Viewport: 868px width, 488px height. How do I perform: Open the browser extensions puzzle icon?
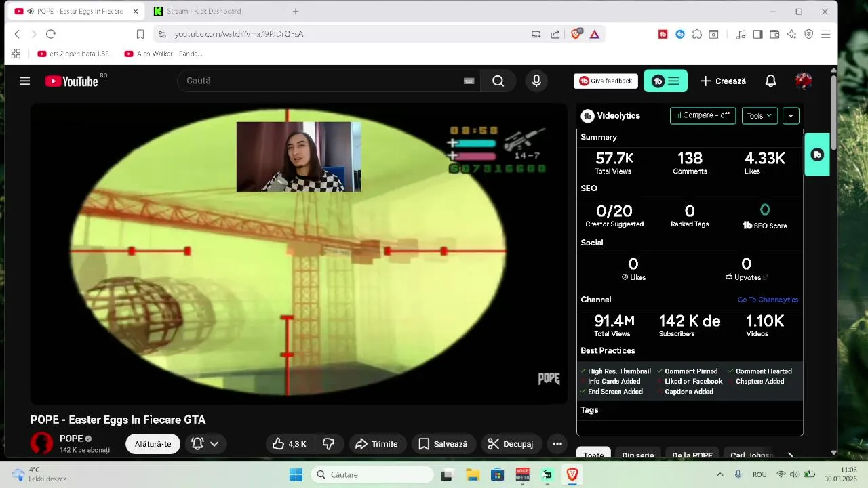click(x=697, y=34)
